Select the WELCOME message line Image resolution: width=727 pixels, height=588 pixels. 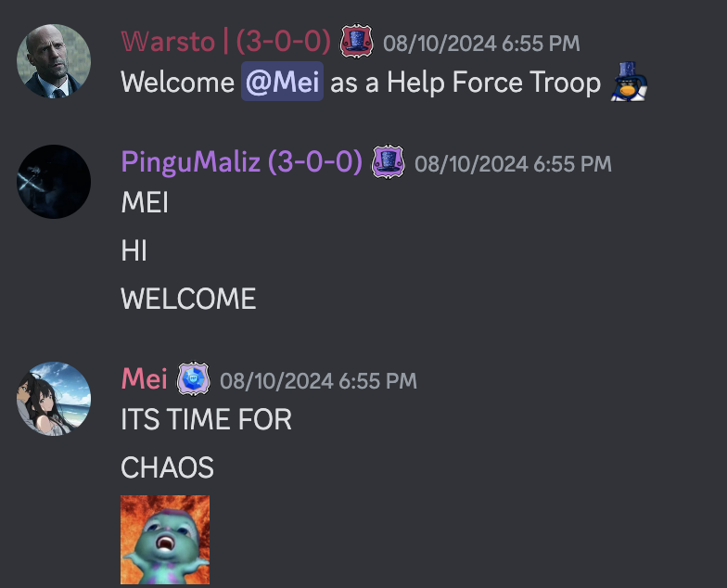tap(188, 299)
